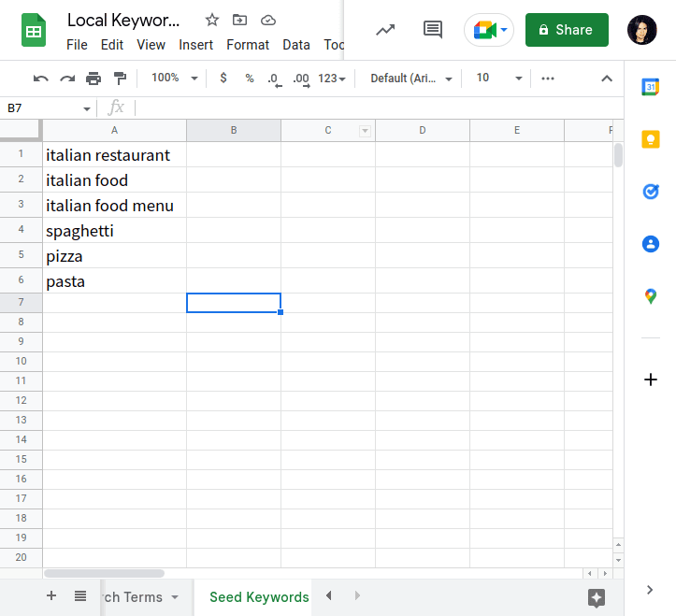Open Google Keep side panel
This screenshot has height=616, width=676.
coord(650,139)
